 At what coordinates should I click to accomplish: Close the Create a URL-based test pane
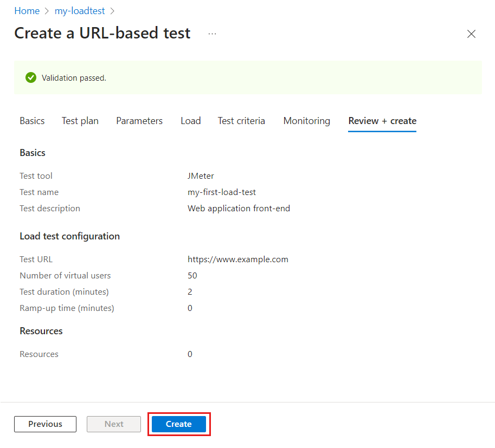(x=471, y=34)
